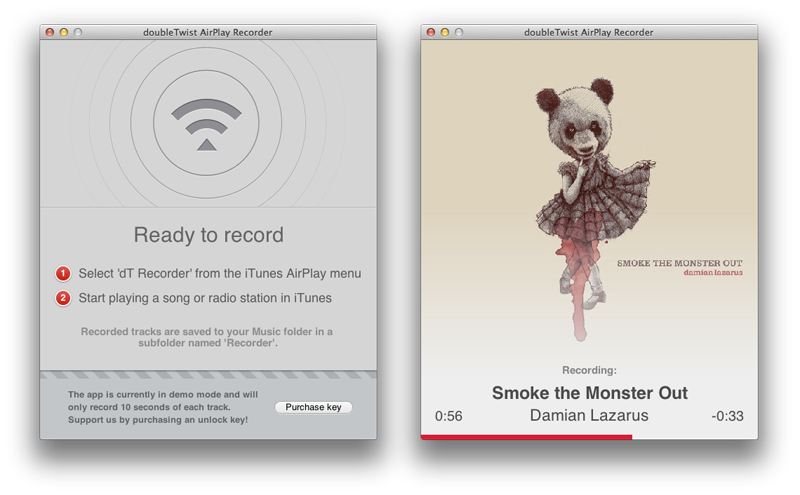The width and height of the screenshot is (800, 495).
Task: Minimize the right recording window
Action: click(445, 32)
